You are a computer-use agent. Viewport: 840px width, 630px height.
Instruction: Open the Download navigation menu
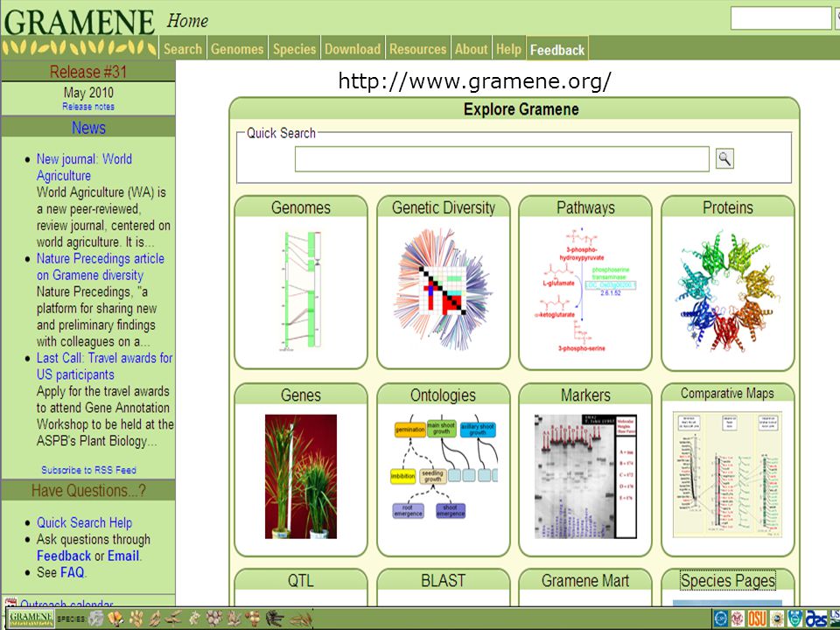(353, 49)
